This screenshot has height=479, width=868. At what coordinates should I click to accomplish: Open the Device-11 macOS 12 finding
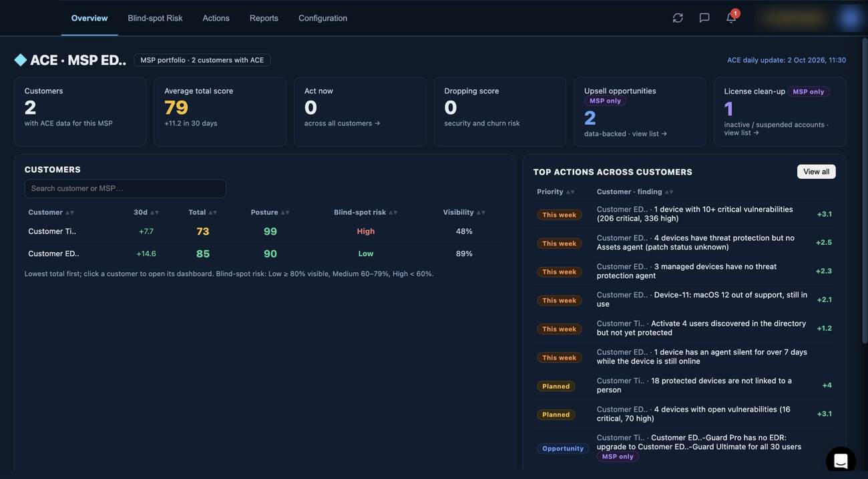point(702,300)
